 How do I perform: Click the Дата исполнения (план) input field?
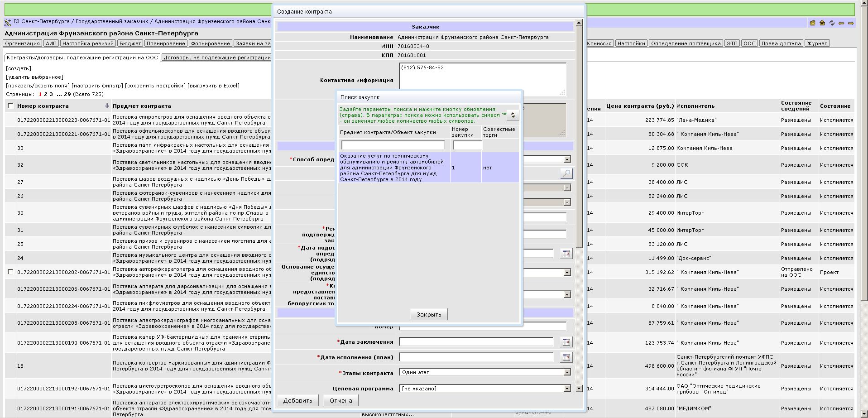[476, 357]
